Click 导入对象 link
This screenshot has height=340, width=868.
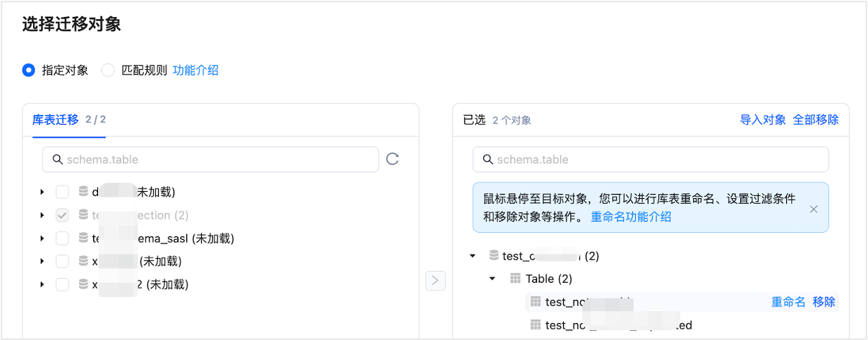point(763,120)
